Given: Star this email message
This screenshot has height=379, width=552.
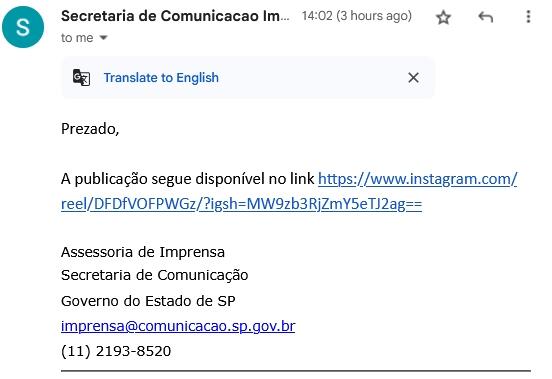Looking at the screenshot, I should click(443, 17).
